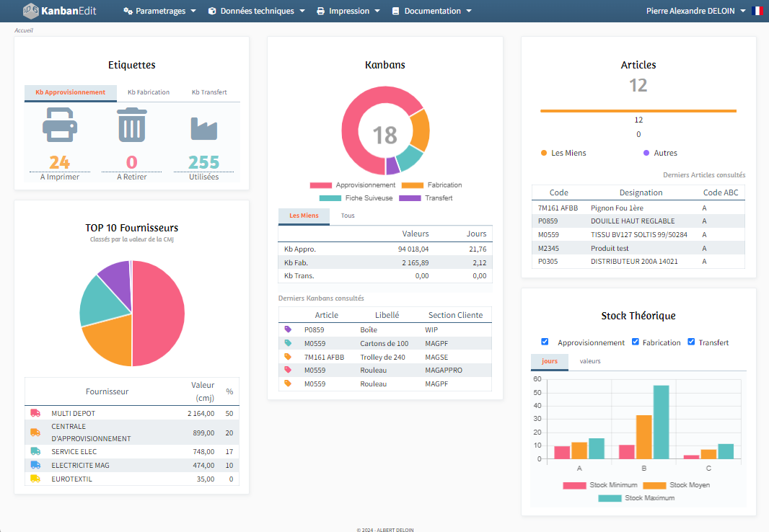Click the trash bin icon above A Retirer

click(x=132, y=125)
